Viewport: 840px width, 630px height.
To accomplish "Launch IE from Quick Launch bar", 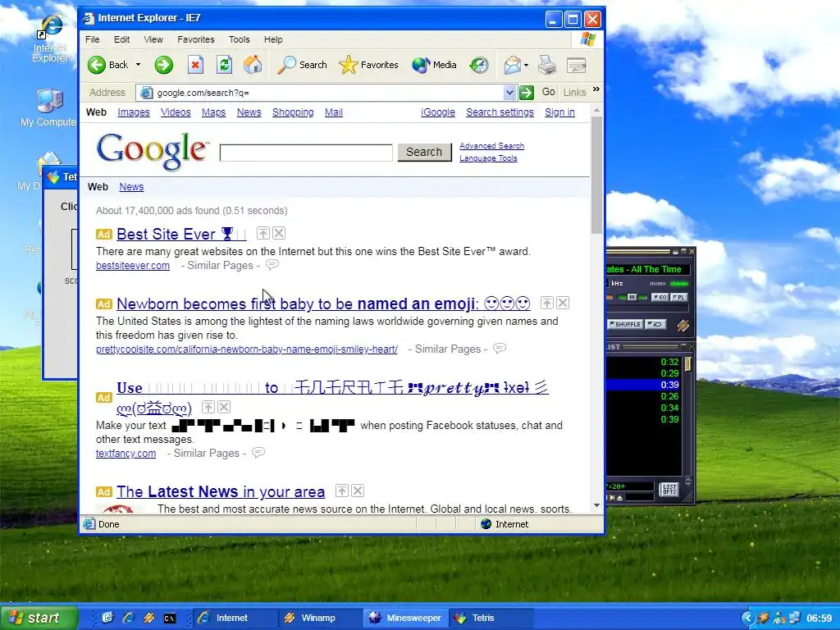I will [x=127, y=618].
